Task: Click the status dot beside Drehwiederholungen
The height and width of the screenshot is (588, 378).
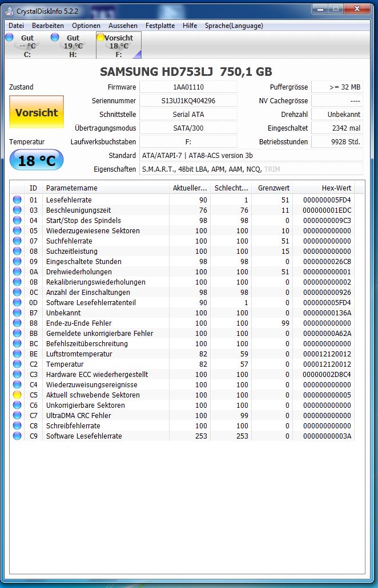Action: click(x=17, y=271)
